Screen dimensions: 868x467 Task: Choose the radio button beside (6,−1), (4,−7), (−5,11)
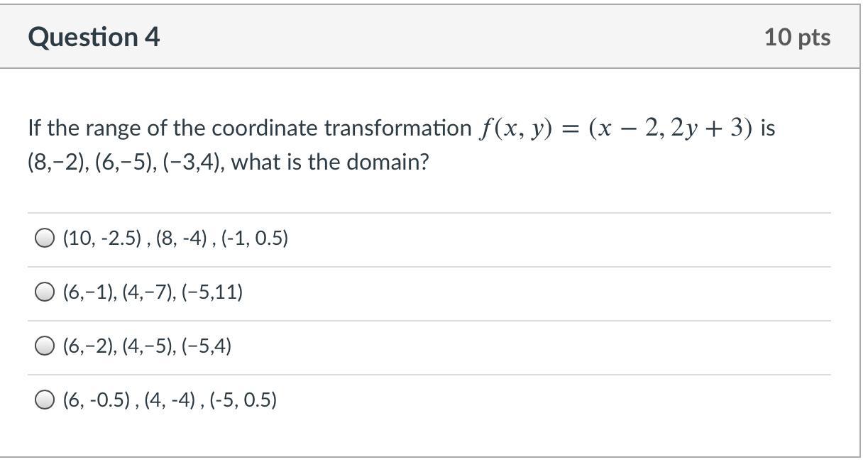tap(44, 292)
